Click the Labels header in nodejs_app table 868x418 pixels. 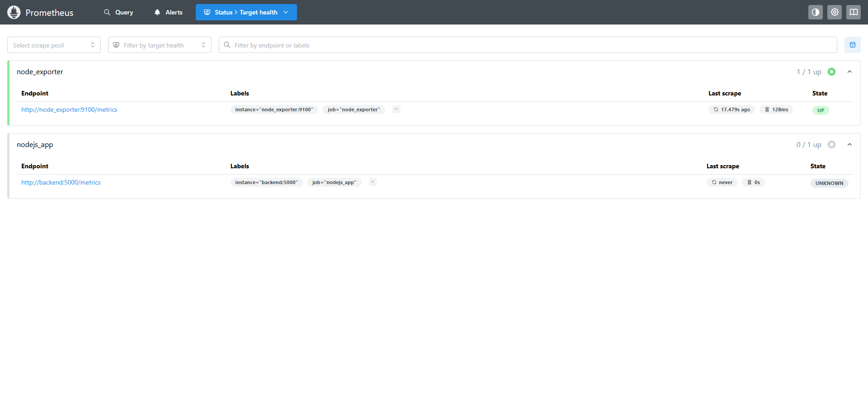(240, 166)
